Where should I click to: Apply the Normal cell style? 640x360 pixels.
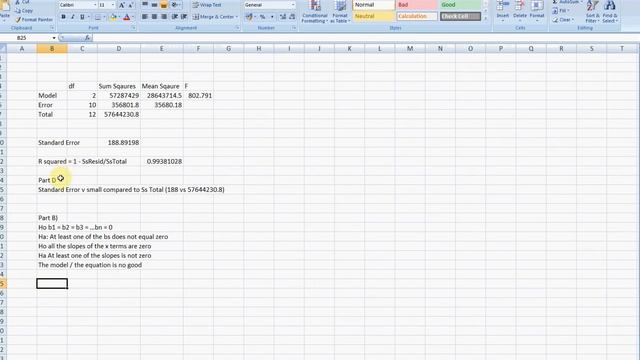pos(373,5)
